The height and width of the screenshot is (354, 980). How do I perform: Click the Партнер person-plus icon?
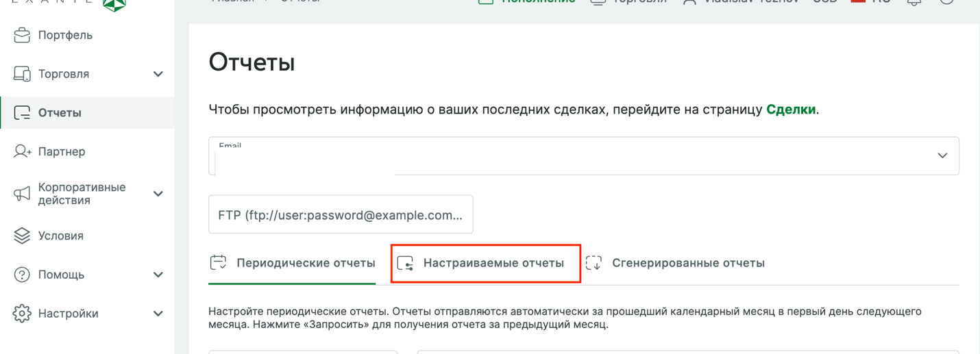tap(22, 151)
